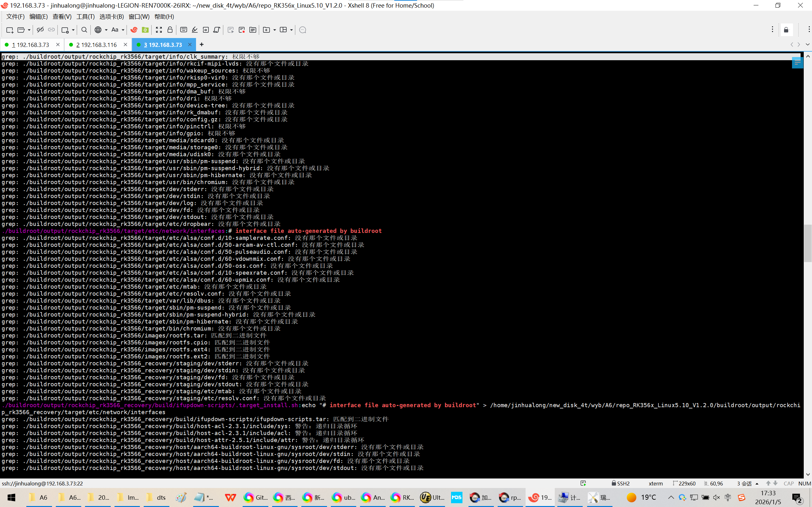Screen dimensions: 812x507
Task: Toggle the CAP indicator in status bar
Action: coord(789,483)
